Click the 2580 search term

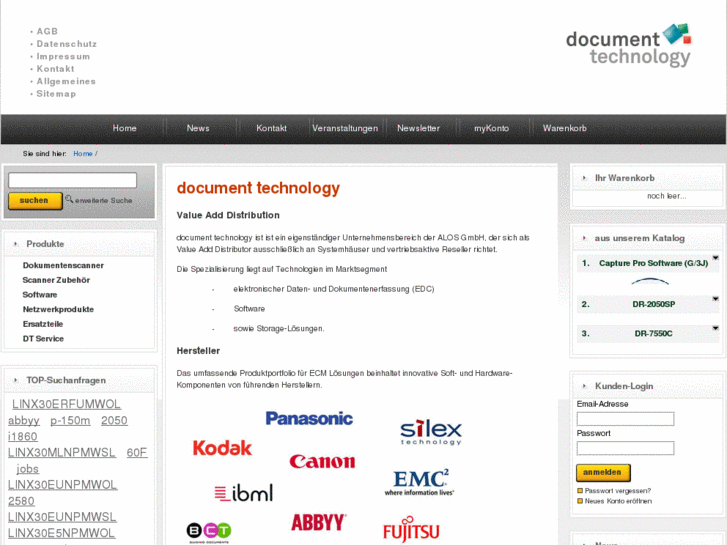pyautogui.click(x=21, y=501)
